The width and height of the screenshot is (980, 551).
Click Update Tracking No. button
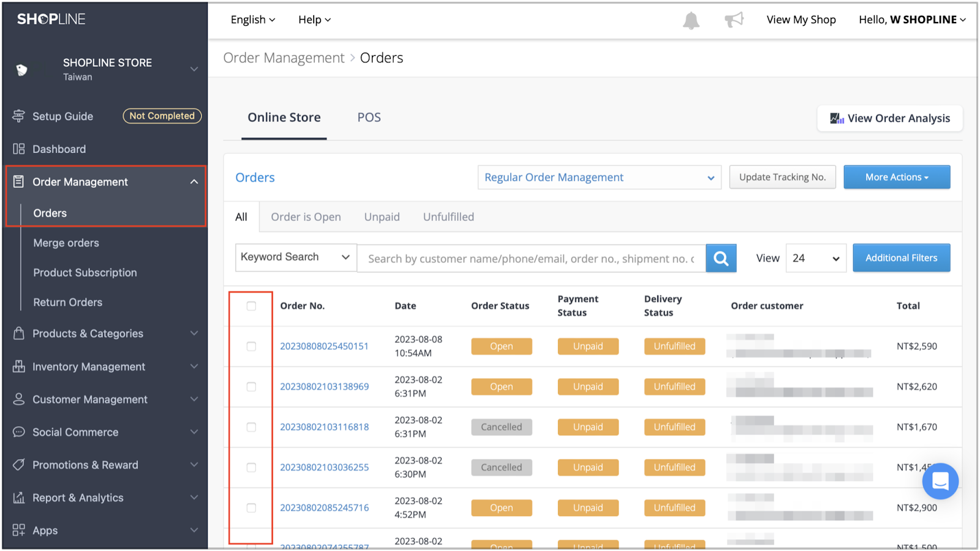click(782, 177)
